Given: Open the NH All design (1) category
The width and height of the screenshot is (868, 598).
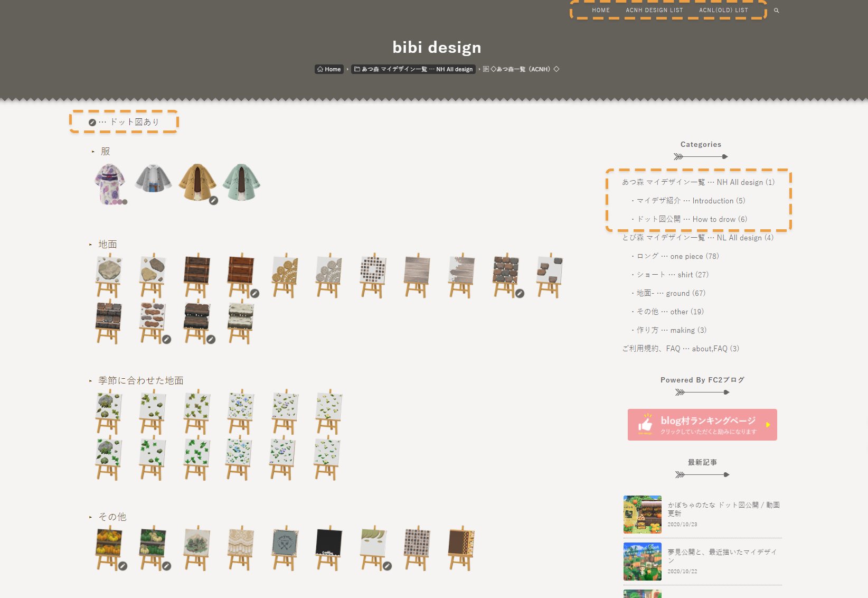Looking at the screenshot, I should pyautogui.click(x=698, y=182).
